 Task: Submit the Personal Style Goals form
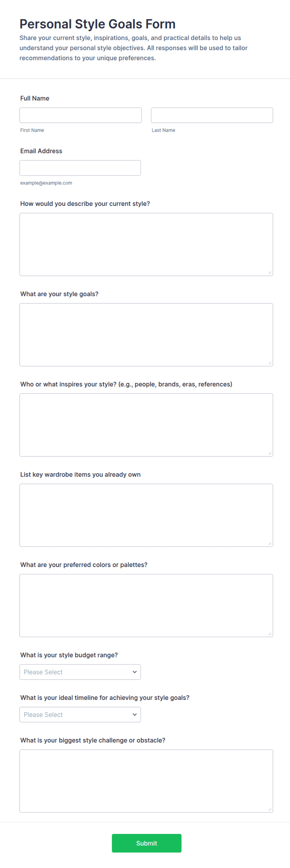(x=147, y=843)
